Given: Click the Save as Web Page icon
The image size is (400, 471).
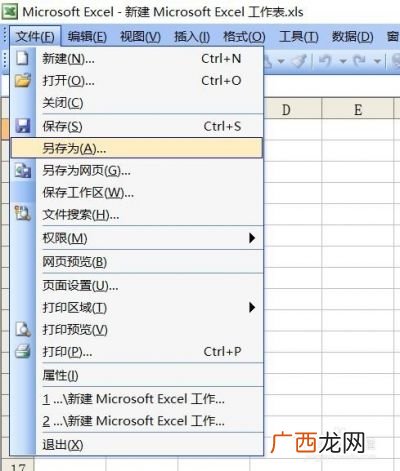Looking at the screenshot, I should click(x=23, y=170).
